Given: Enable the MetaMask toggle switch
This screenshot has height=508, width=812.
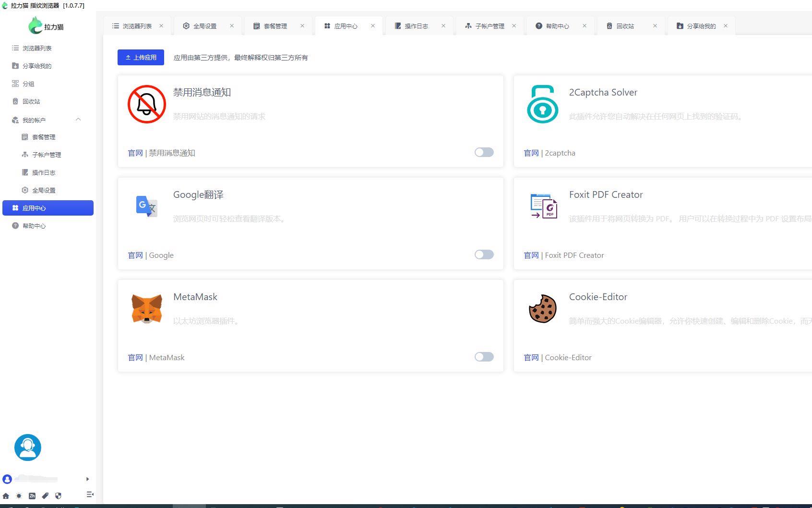Looking at the screenshot, I should [x=484, y=357].
